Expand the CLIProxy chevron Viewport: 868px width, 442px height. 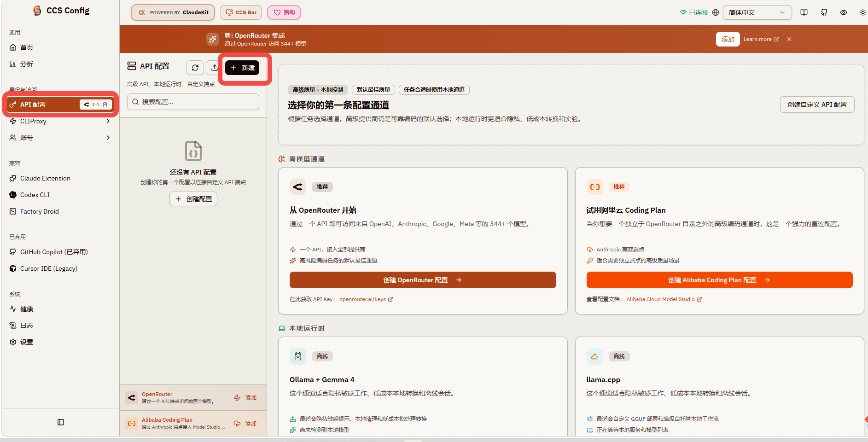click(108, 121)
